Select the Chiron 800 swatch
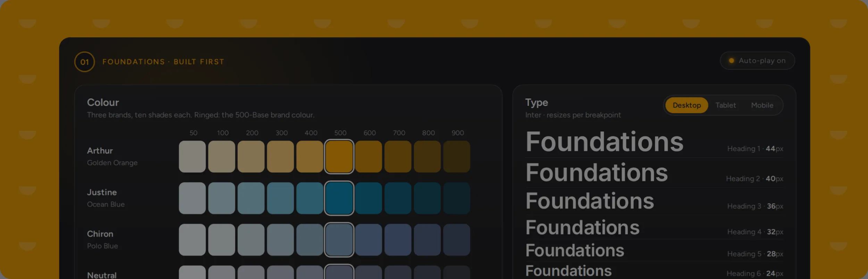This screenshot has height=279, width=868. (x=427, y=240)
